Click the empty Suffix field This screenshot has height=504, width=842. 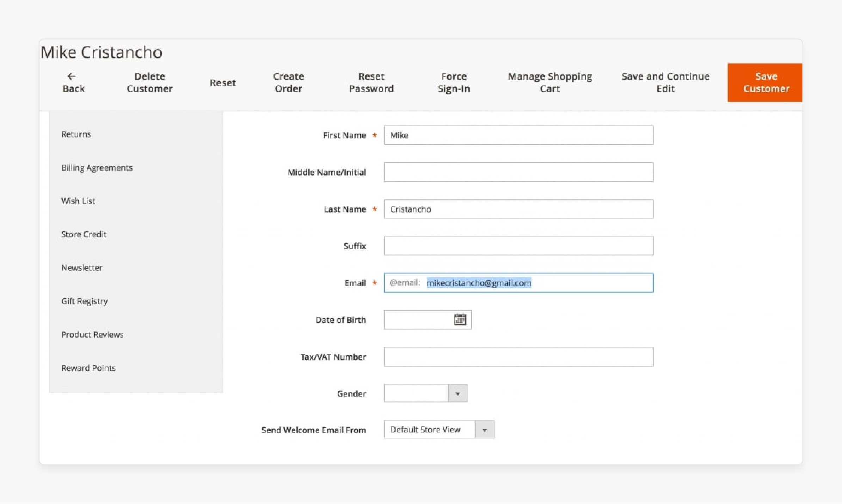pos(518,246)
